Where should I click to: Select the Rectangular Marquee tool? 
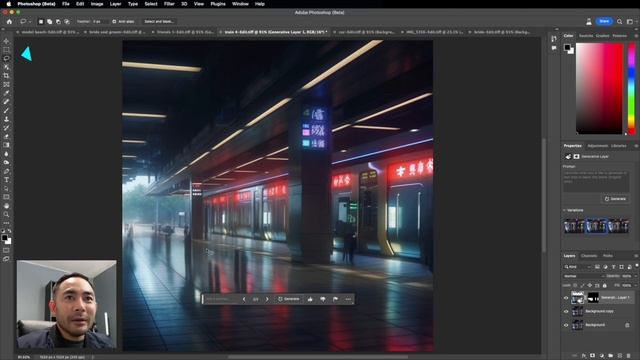point(6,50)
